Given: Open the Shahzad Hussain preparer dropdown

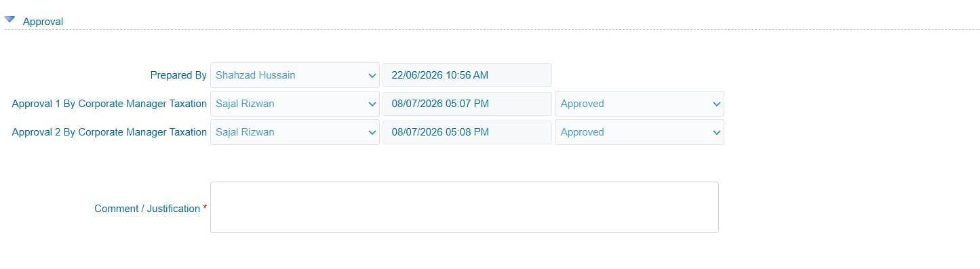Looking at the screenshot, I should coord(295,75).
